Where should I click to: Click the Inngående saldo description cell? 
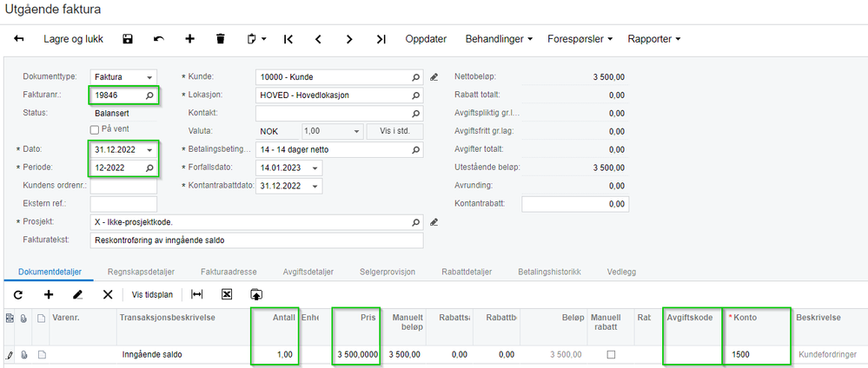(x=183, y=354)
